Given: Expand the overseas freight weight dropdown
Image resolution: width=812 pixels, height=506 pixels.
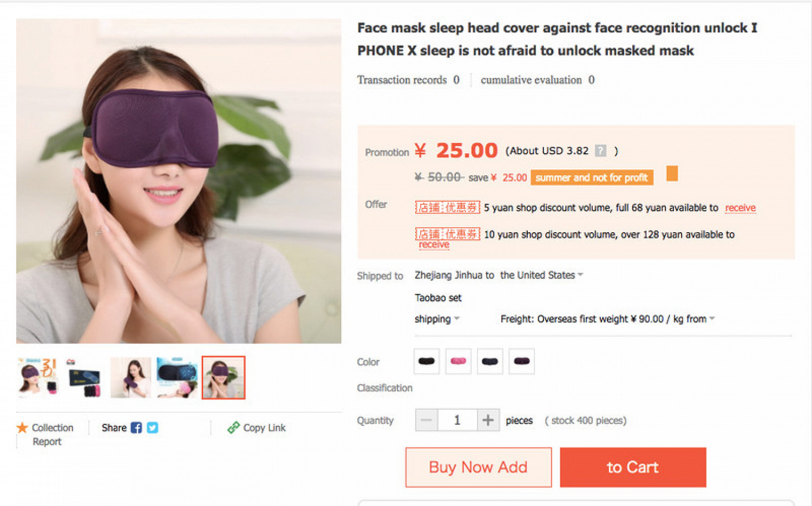Looking at the screenshot, I should [x=712, y=319].
